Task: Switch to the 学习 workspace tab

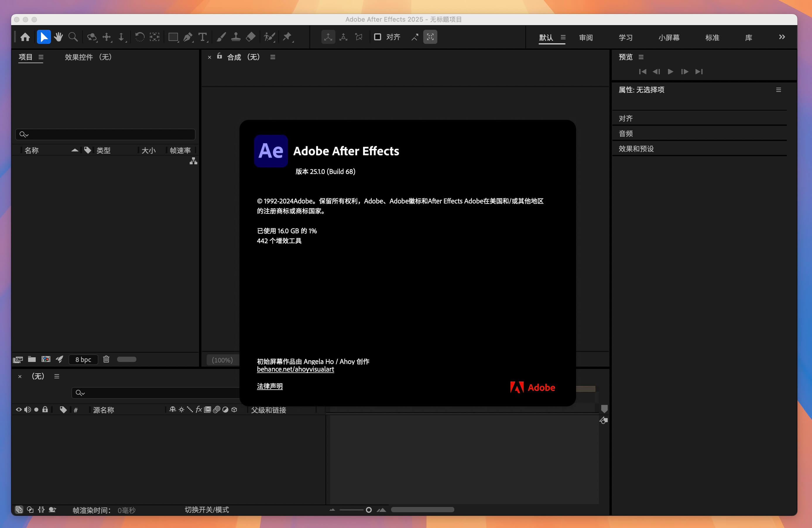Action: point(625,37)
